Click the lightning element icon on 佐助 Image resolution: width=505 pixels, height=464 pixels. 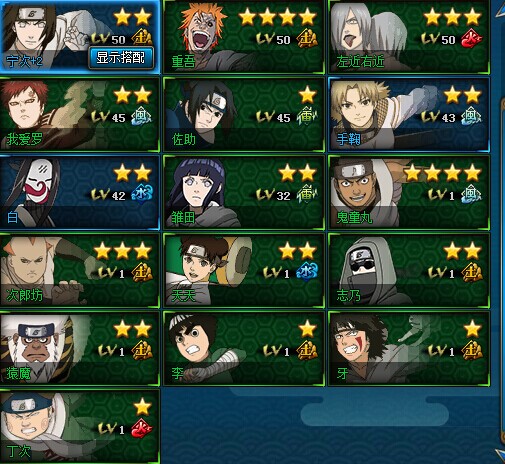tap(306, 117)
